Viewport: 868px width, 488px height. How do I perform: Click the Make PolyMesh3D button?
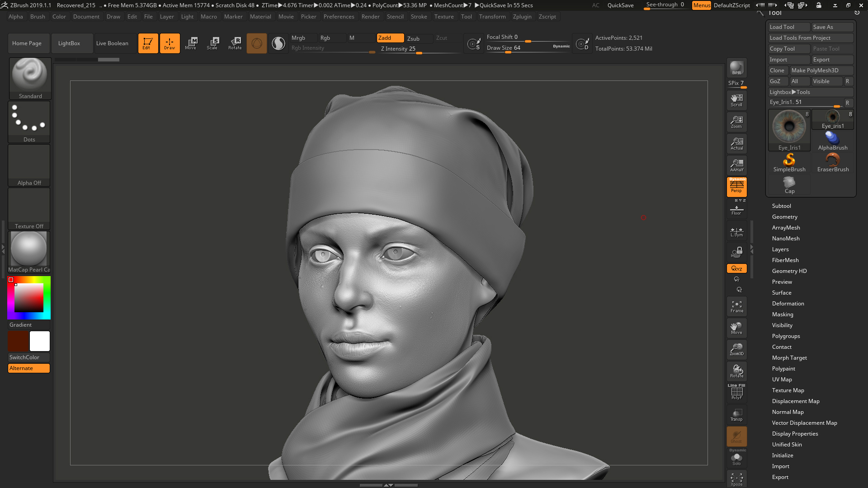(821, 70)
